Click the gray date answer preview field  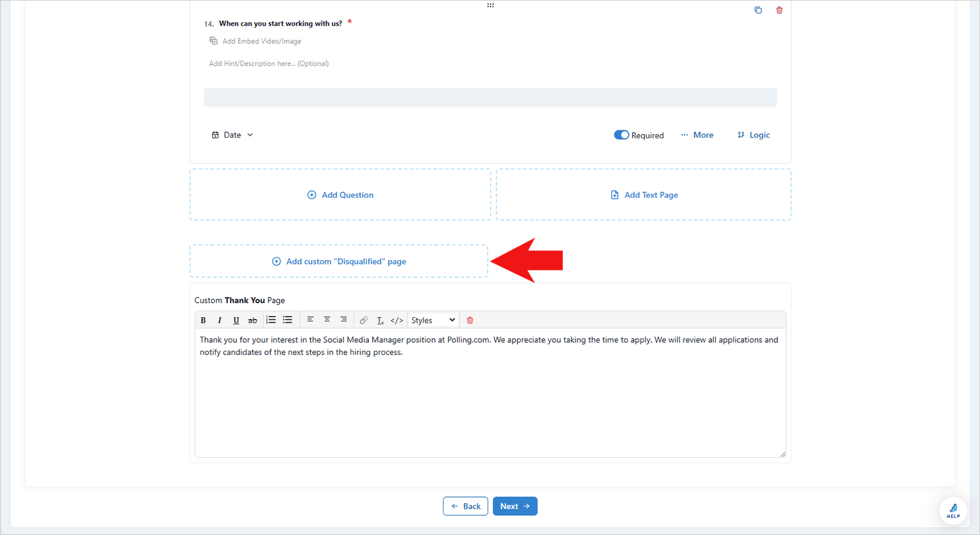(490, 97)
